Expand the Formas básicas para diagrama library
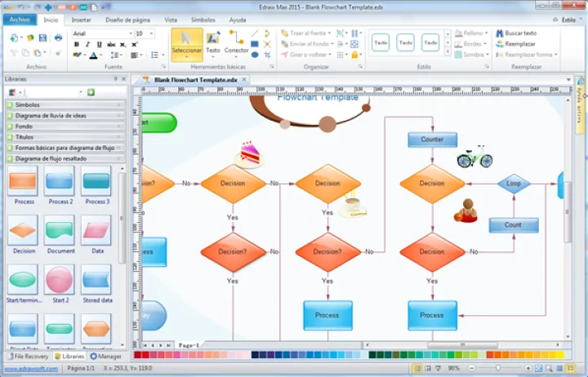 coord(64,148)
